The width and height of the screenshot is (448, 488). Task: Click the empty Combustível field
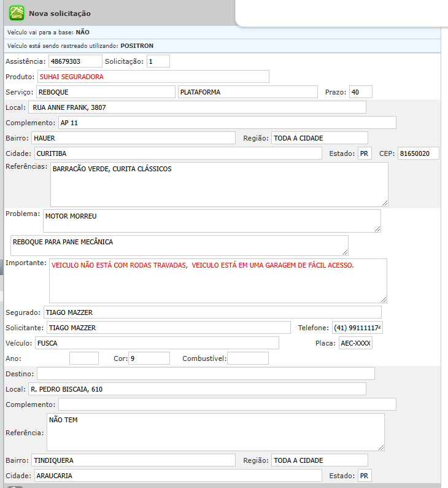pos(248,358)
